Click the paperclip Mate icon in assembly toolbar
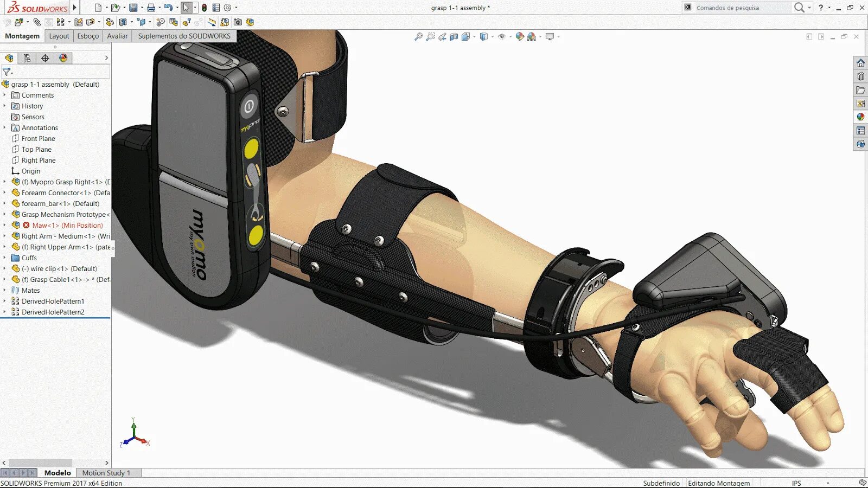 [x=37, y=22]
